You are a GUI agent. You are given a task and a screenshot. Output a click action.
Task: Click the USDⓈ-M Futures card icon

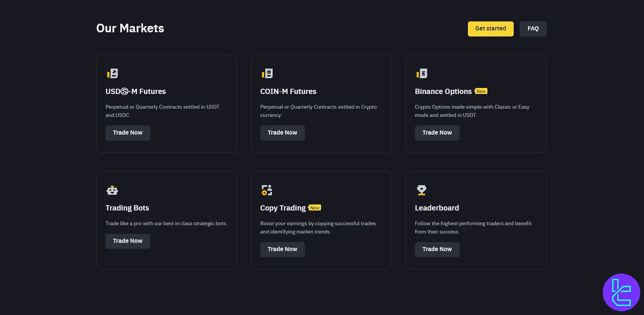112,73
